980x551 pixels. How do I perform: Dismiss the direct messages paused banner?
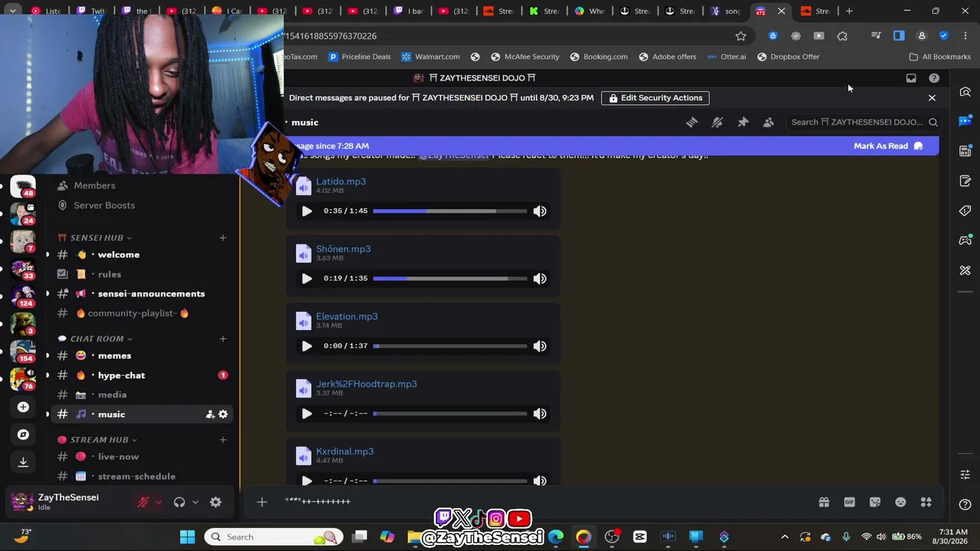pyautogui.click(x=932, y=98)
